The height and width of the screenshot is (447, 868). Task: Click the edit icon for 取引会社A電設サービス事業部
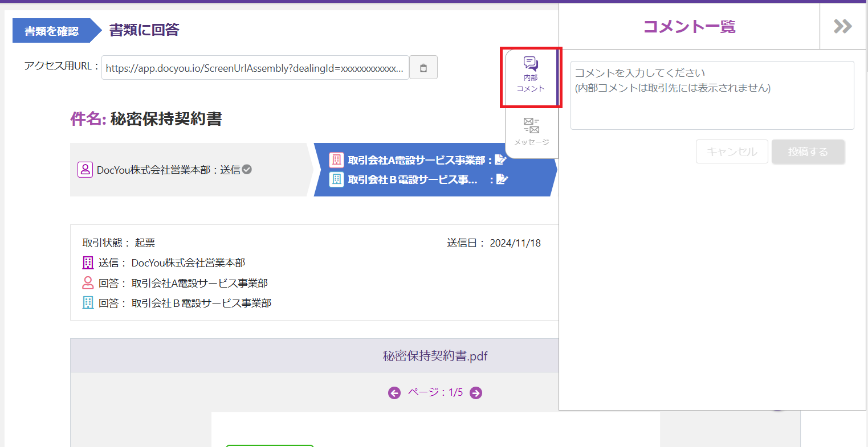pyautogui.click(x=500, y=160)
